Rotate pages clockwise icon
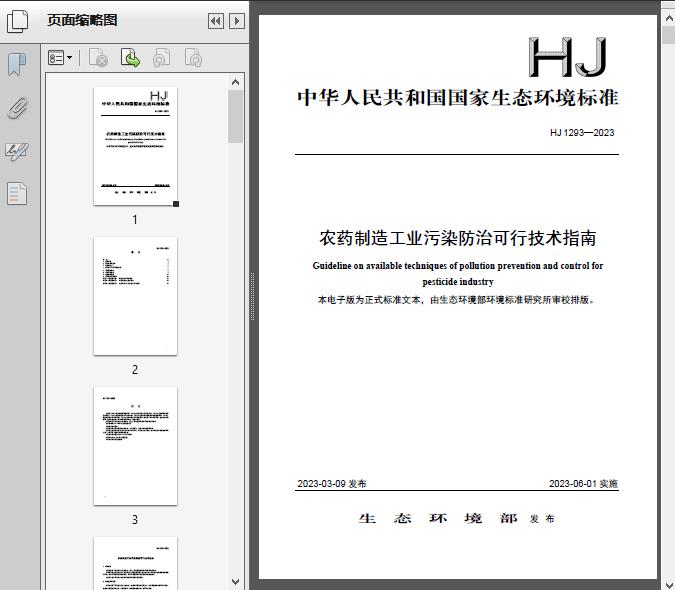 [193, 58]
